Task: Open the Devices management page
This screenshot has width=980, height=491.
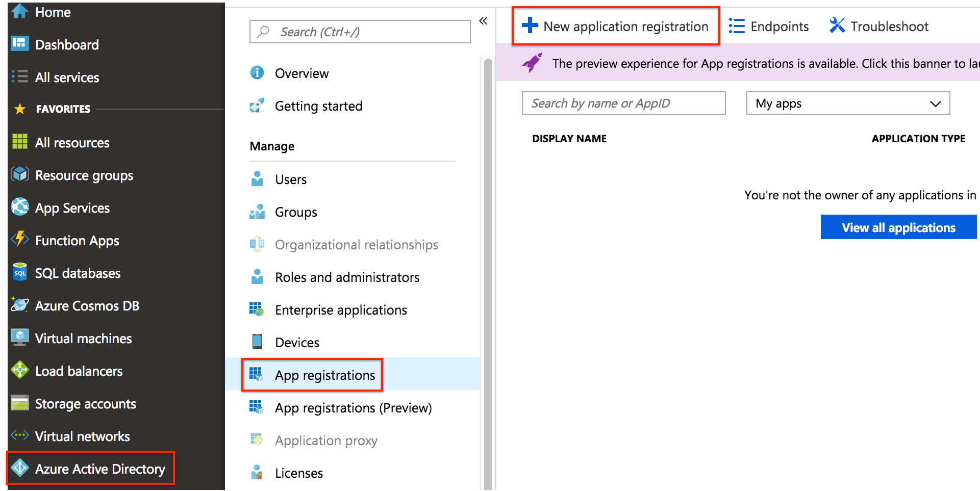Action: 297,342
